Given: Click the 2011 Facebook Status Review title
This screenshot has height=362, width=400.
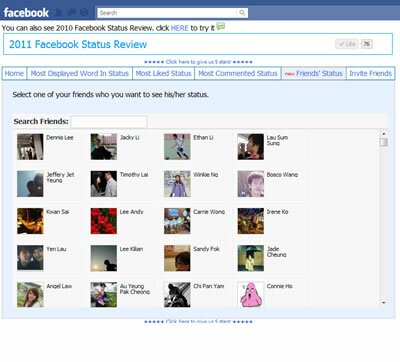Looking at the screenshot, I should [x=78, y=44].
